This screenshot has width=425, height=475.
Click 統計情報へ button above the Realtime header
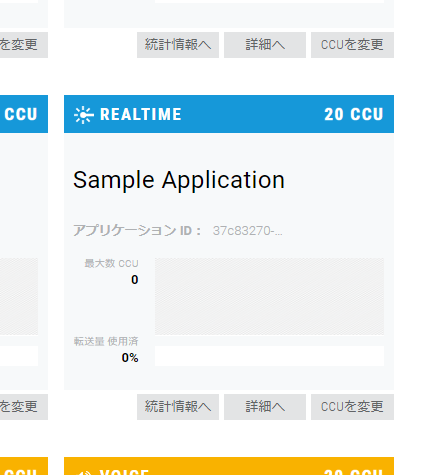(178, 45)
